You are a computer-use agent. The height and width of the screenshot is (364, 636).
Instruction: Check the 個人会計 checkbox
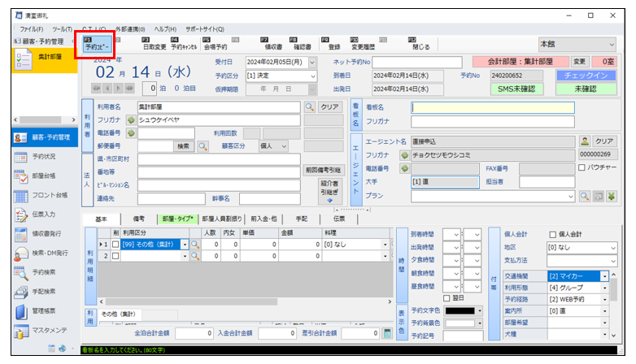[x=553, y=234]
